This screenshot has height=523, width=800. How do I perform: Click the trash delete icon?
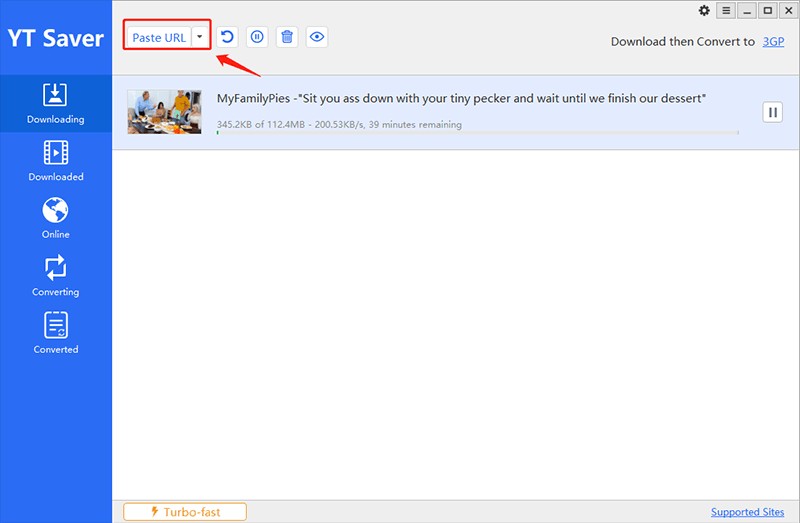coord(287,37)
